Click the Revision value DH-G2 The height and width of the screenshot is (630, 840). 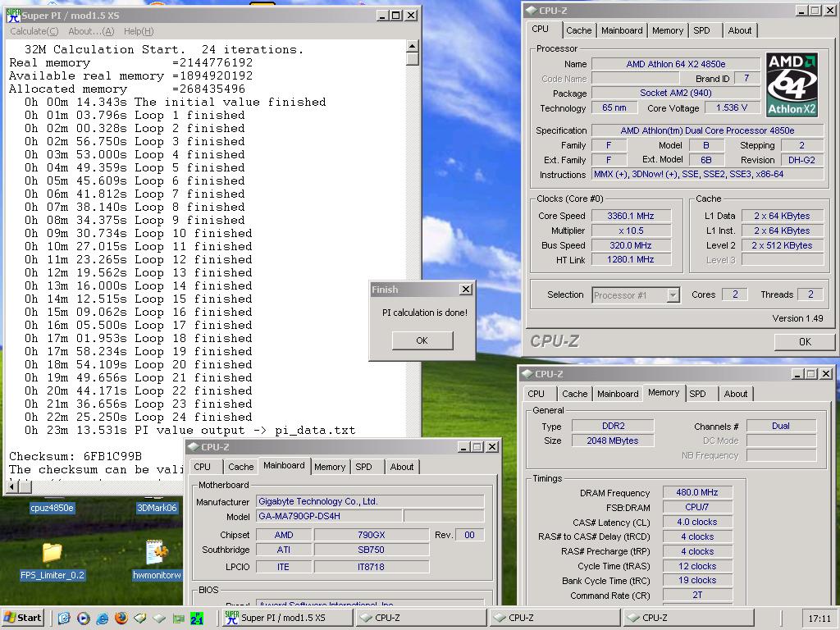801,160
